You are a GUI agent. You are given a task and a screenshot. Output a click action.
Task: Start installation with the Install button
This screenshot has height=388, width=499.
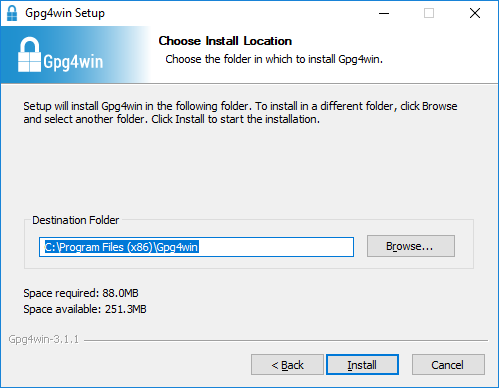(x=362, y=365)
